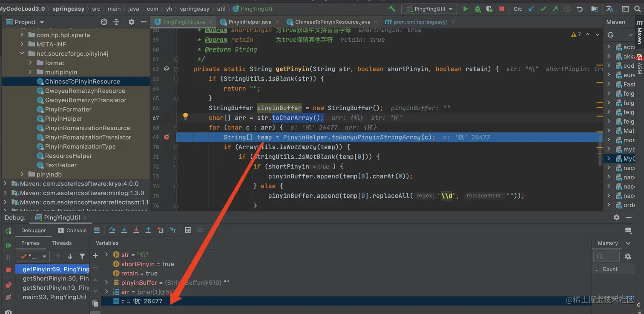Click the translate icon in toolbar
This screenshot has width=644, height=314.
pos(610,9)
